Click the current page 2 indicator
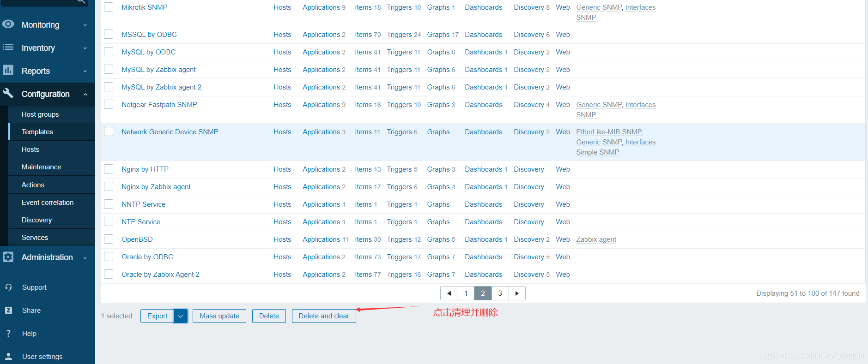 [x=483, y=293]
